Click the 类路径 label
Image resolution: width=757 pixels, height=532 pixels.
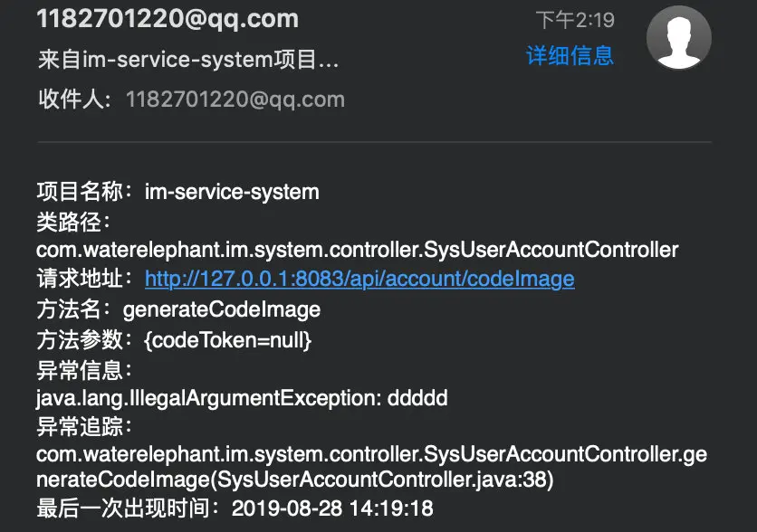coord(72,221)
